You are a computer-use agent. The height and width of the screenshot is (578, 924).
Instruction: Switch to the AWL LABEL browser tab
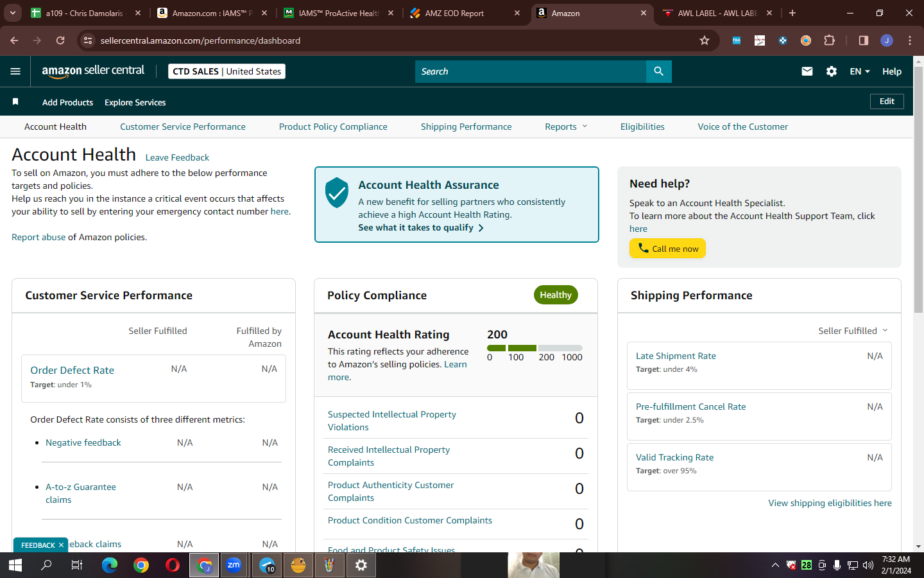pyautogui.click(x=717, y=13)
